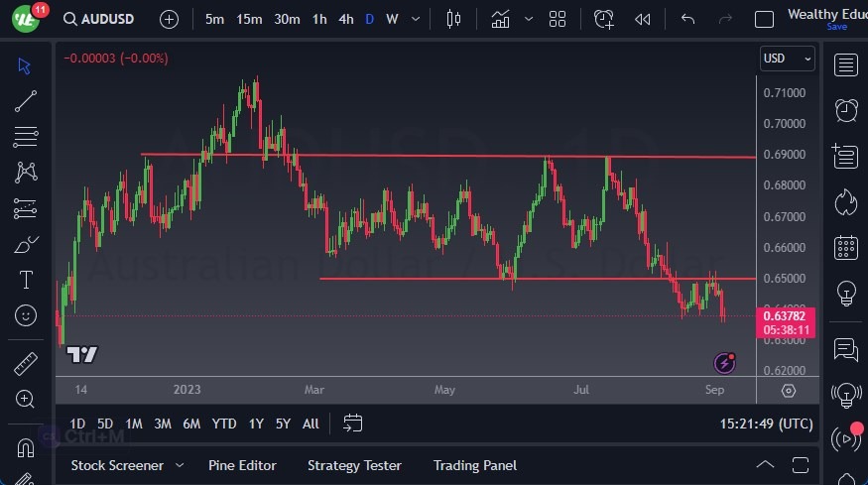Switch timeframe to daily D
Viewport: 868px width, 485px height.
(x=369, y=19)
